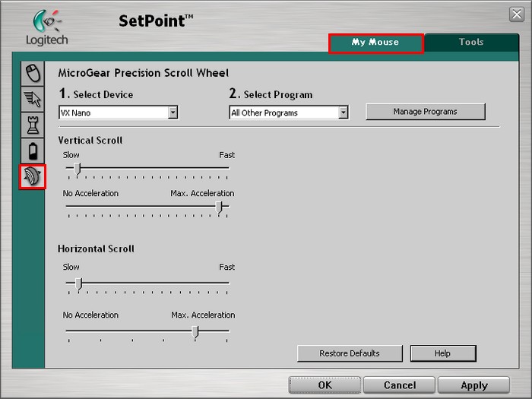Click the Manage Programs button
532x399 pixels.
click(x=426, y=112)
